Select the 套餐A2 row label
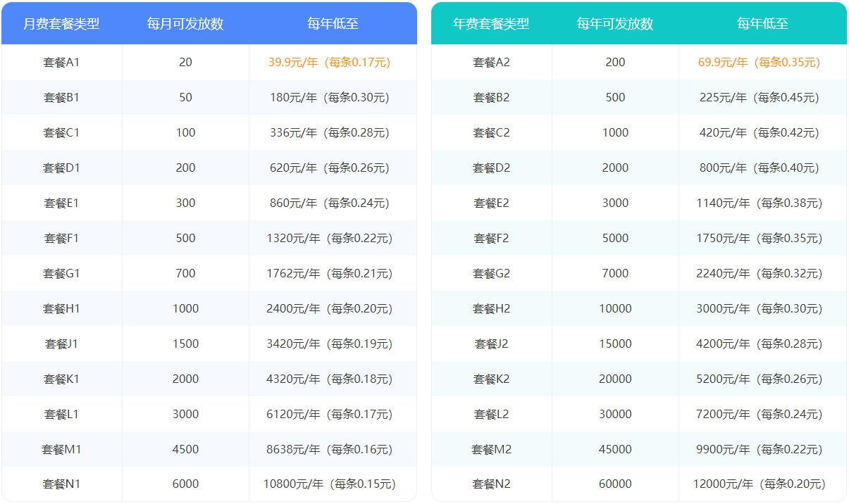The width and height of the screenshot is (849, 504). (x=491, y=62)
